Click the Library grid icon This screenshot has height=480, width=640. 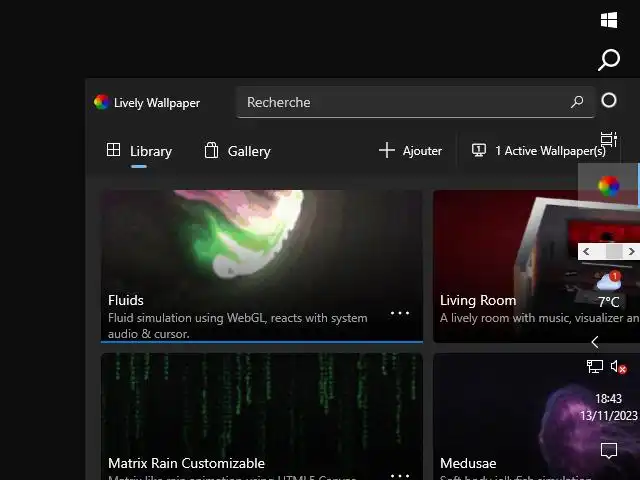tap(113, 150)
